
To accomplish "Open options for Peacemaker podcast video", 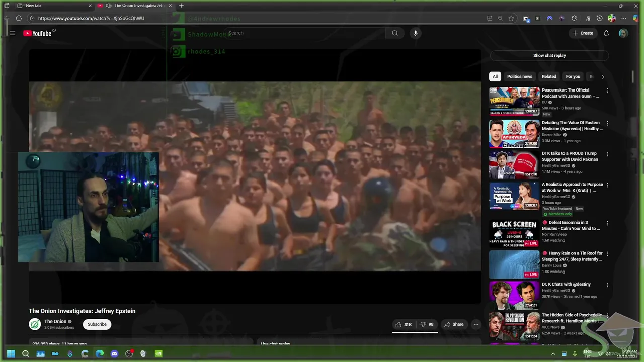I will point(607,91).
